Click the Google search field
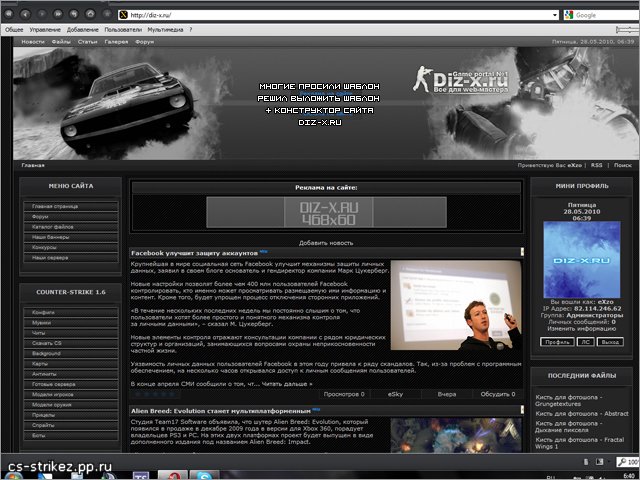This screenshot has width=640, height=480. [x=607, y=15]
